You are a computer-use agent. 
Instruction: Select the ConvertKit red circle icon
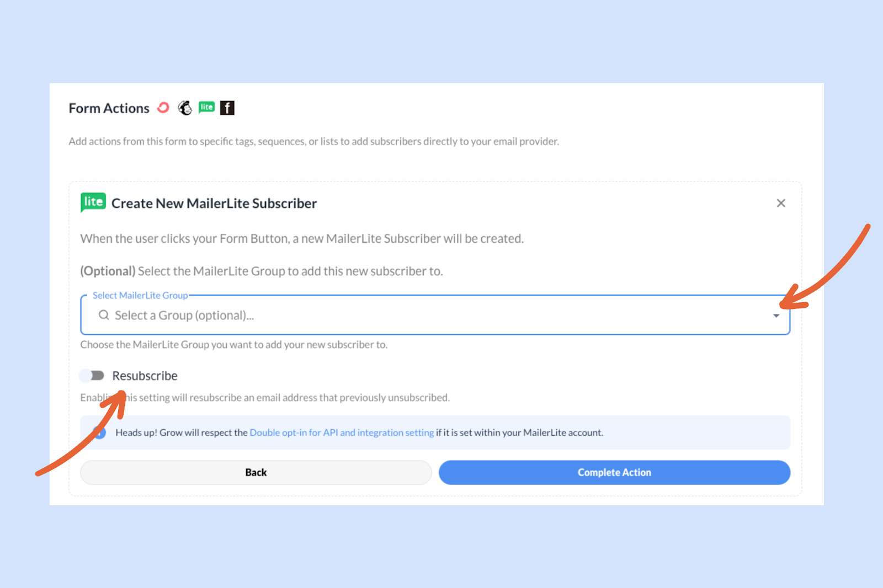tap(163, 108)
